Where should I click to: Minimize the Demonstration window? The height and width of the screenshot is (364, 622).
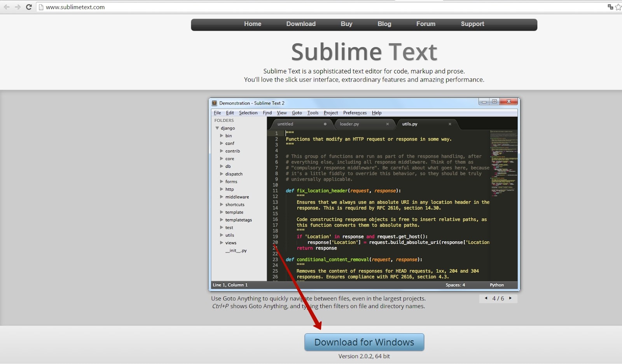pyautogui.click(x=484, y=102)
